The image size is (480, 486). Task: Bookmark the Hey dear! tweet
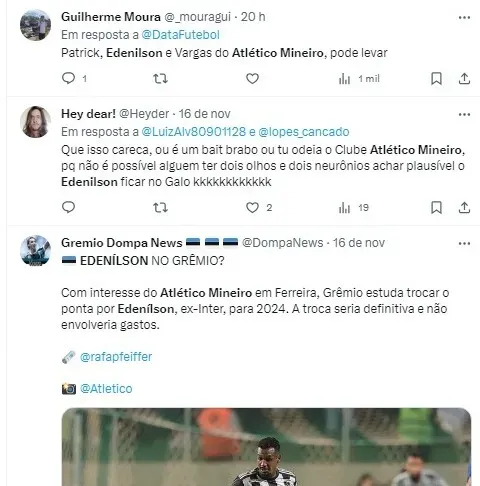point(436,208)
